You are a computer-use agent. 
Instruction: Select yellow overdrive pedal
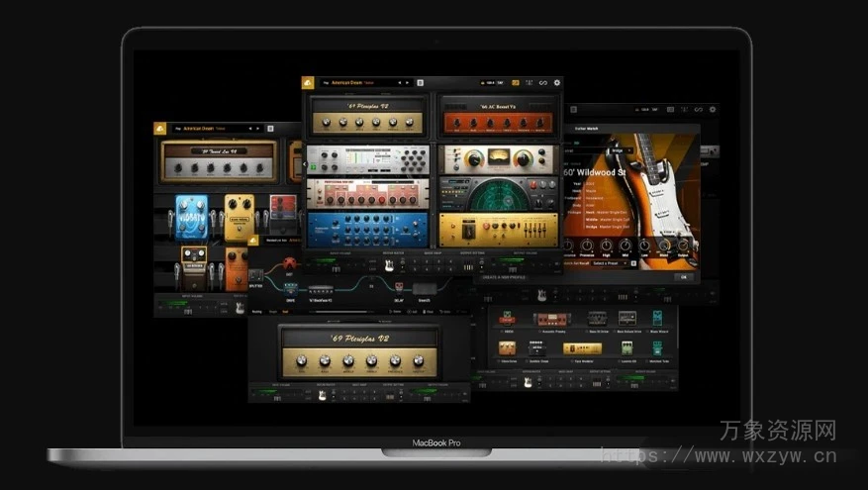pos(240,218)
